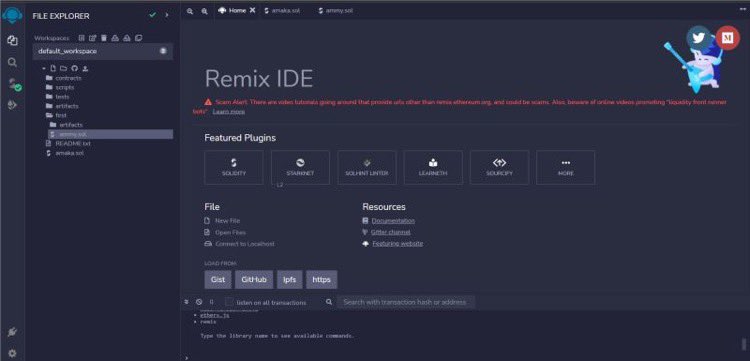Image resolution: width=750 pixels, height=361 pixels.
Task: Select the ammy.sol file in explorer
Action: tap(110, 134)
